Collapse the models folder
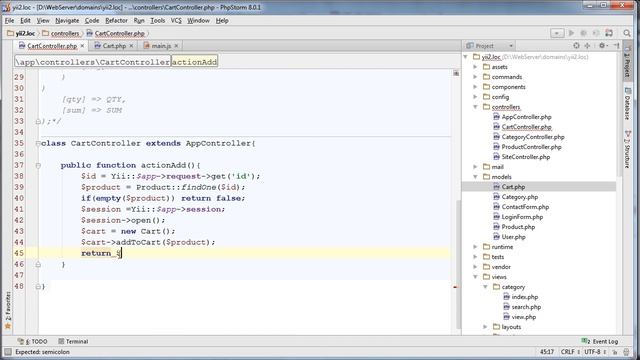 475,177
